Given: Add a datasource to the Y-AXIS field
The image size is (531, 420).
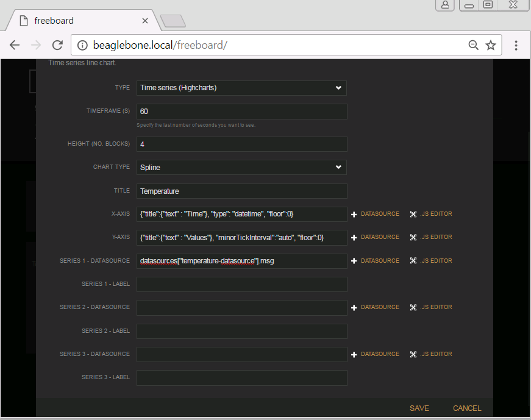Looking at the screenshot, I should pyautogui.click(x=375, y=237).
